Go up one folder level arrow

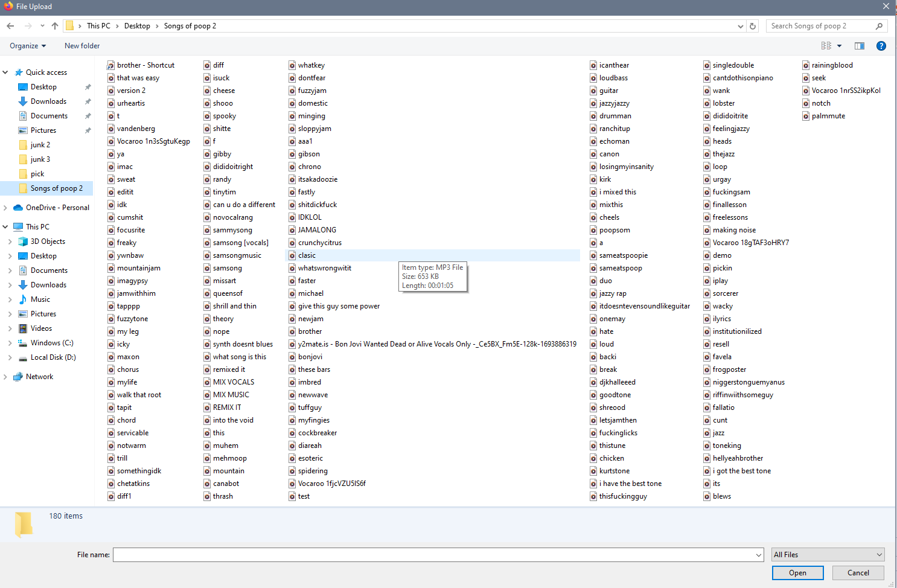pos(55,26)
